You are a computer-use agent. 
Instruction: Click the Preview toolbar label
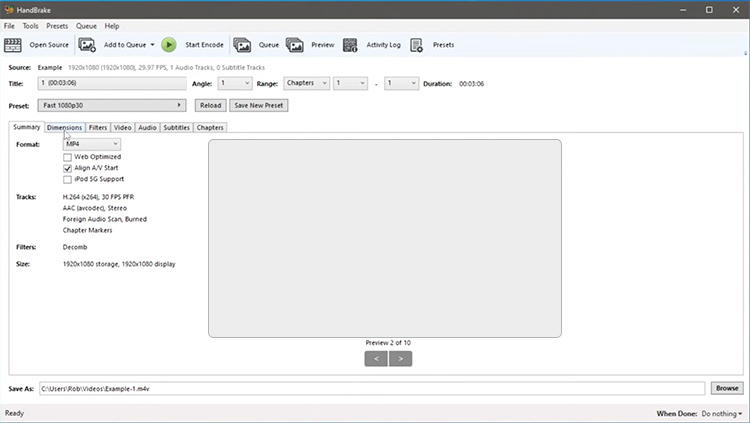(323, 45)
